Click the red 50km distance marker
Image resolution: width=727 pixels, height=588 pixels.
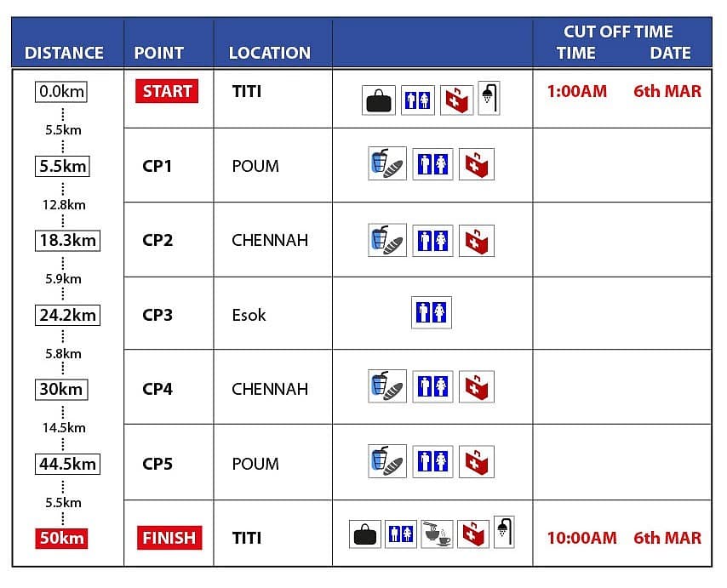tap(61, 538)
